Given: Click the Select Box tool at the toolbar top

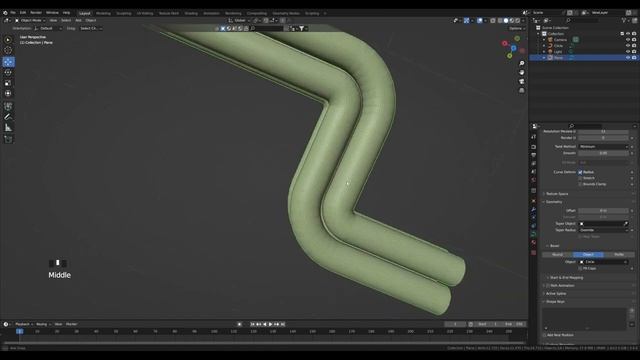Looking at the screenshot, I should tap(8, 40).
